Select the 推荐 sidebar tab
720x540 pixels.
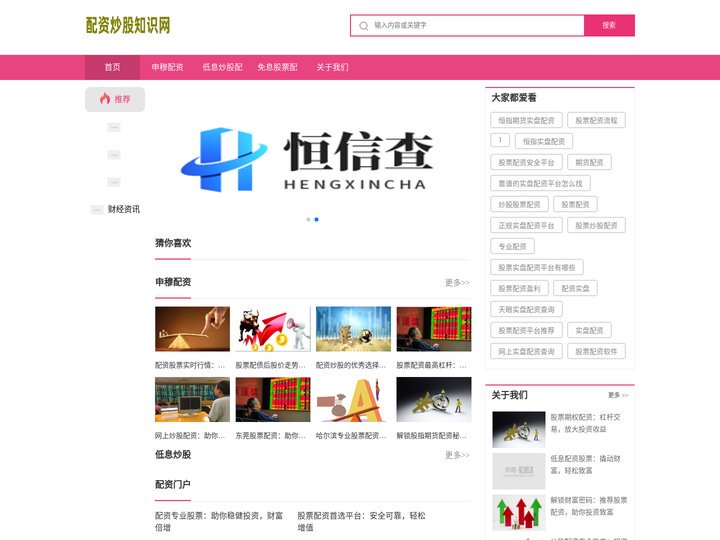(x=115, y=99)
